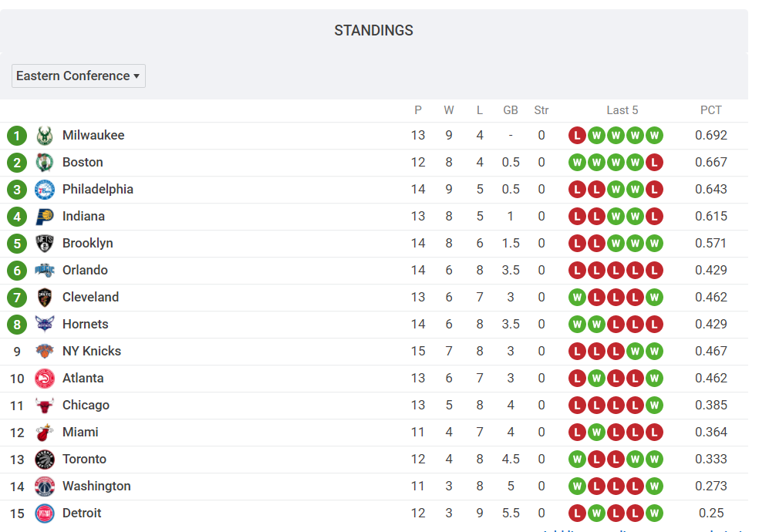The image size is (759, 532).
Task: Click the Brooklyn Nets logo
Action: coord(44,244)
